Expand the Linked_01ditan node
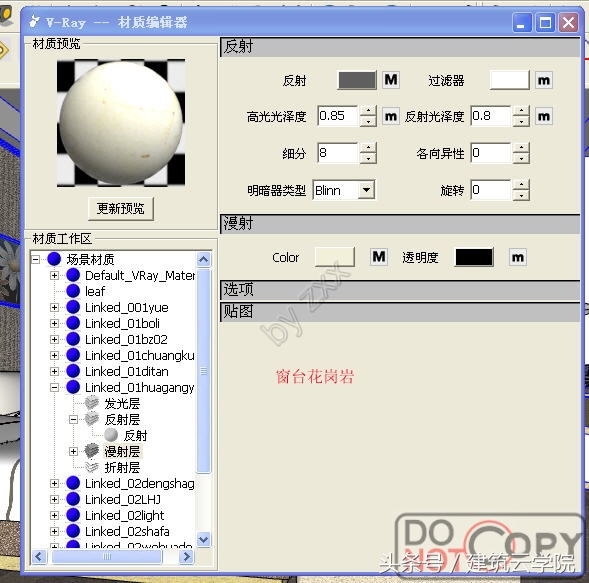 (x=54, y=372)
